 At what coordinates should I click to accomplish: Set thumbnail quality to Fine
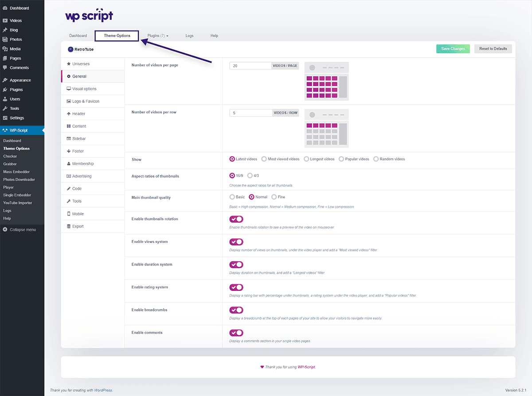[x=274, y=197]
